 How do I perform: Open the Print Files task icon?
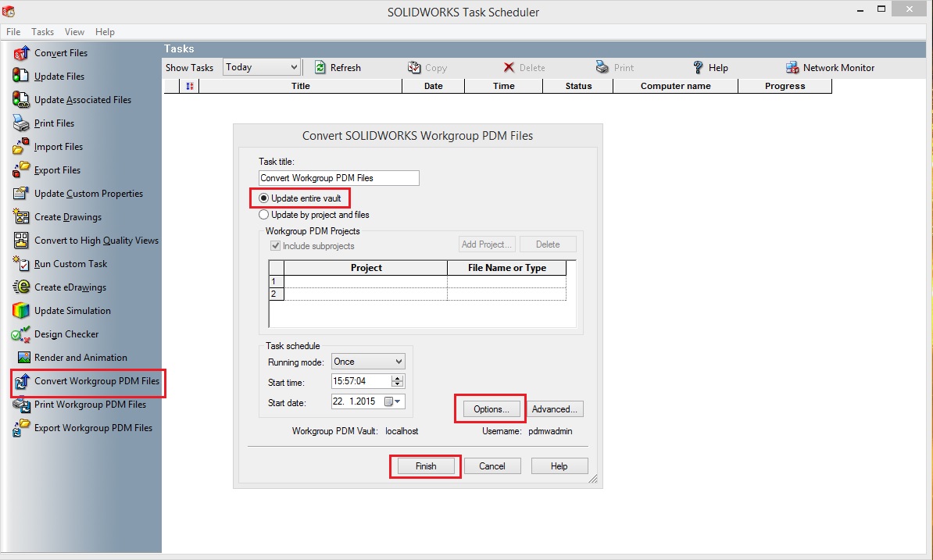[x=21, y=123]
